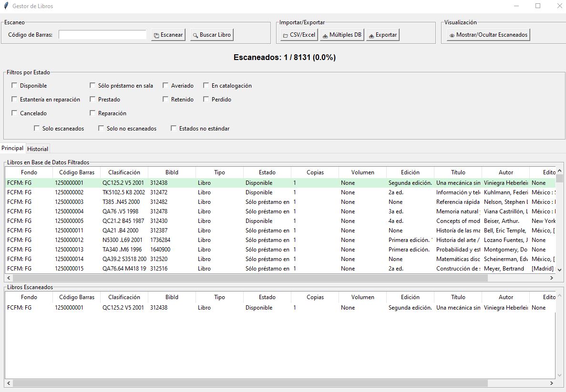This screenshot has height=392, width=566.
Task: Click the Exportar button
Action: click(x=382, y=35)
